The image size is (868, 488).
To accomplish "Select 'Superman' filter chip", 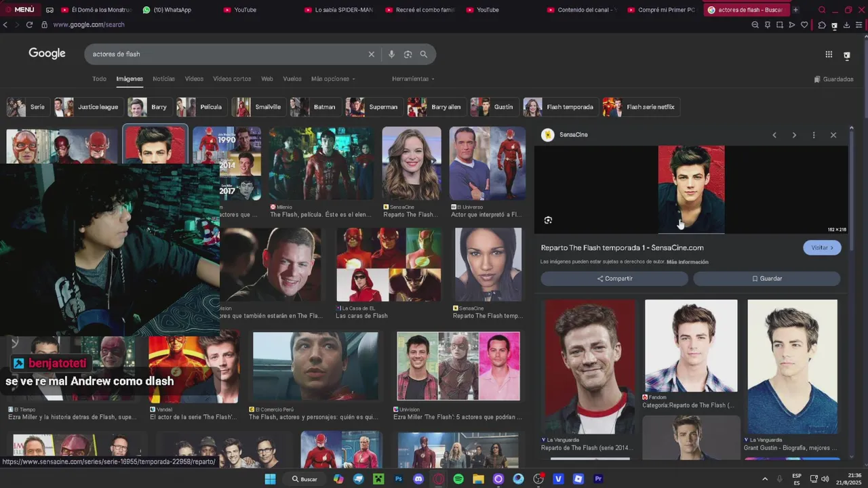I will click(374, 107).
